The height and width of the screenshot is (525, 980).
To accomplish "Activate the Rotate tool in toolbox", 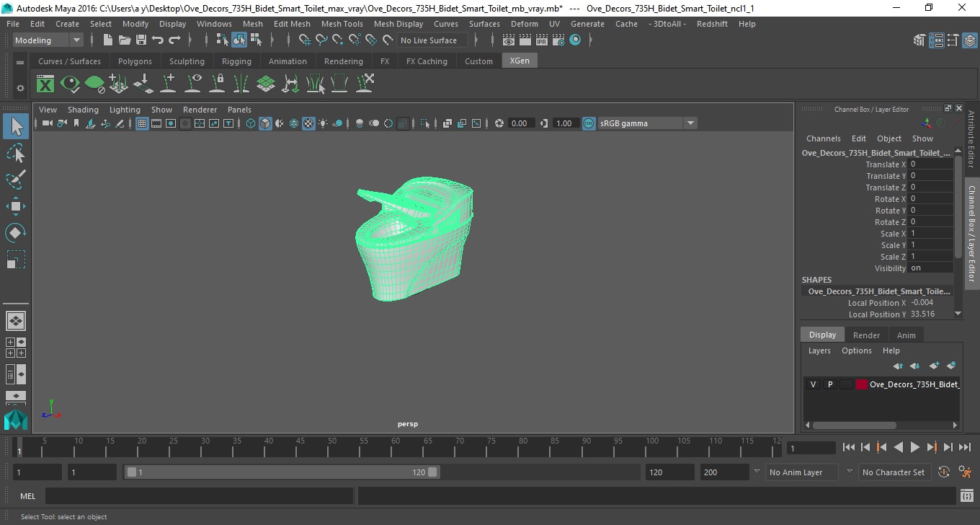I will (16, 233).
